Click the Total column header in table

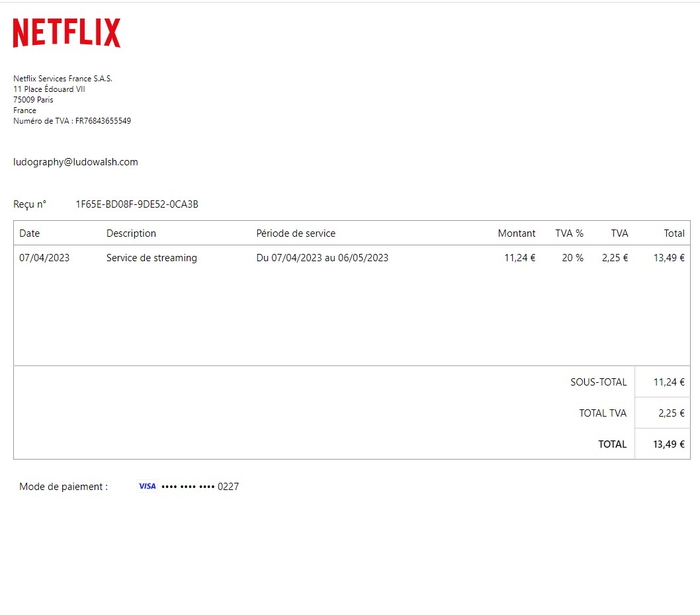tap(674, 233)
